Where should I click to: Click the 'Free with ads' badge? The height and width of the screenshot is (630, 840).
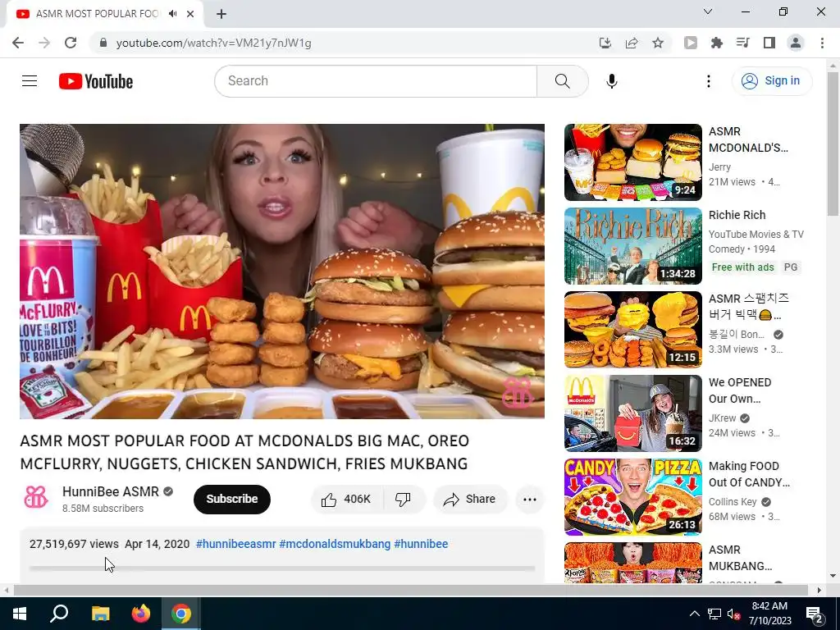(x=742, y=267)
